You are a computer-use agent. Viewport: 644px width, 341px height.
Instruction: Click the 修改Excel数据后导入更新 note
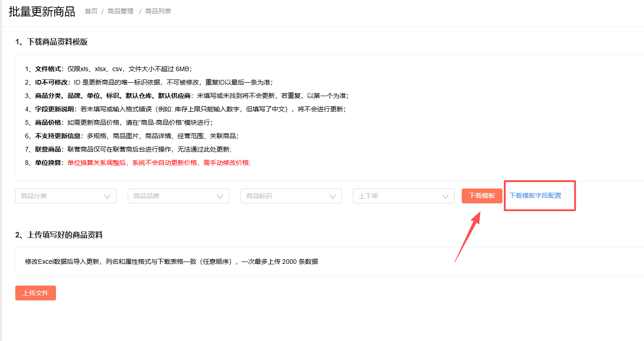172,262
